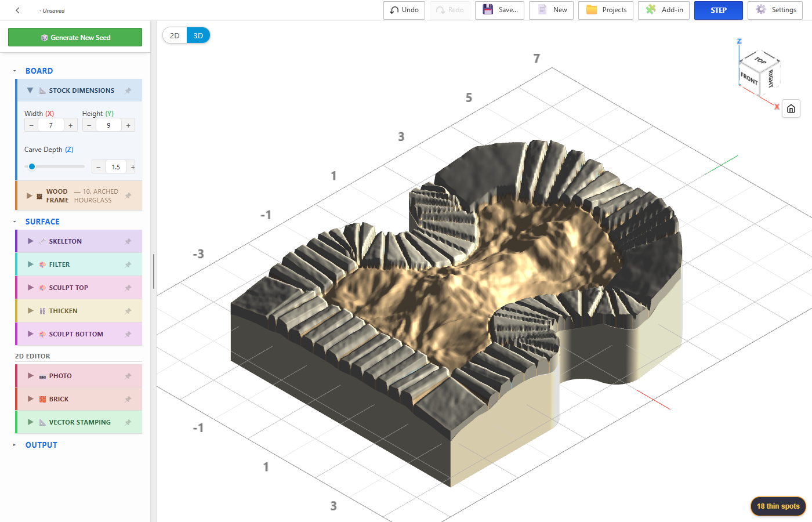
Task: Pin the Skeleton section
Action: pos(128,241)
